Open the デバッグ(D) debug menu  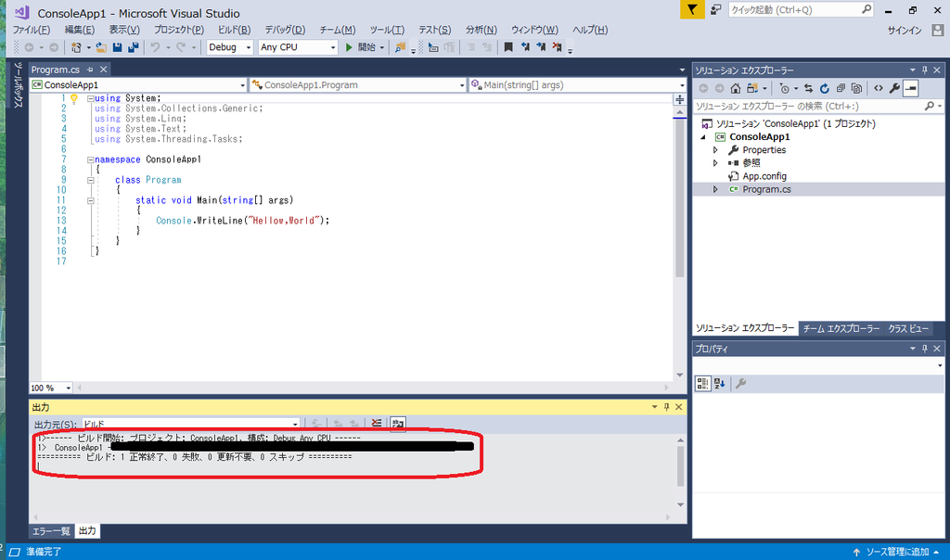285,30
